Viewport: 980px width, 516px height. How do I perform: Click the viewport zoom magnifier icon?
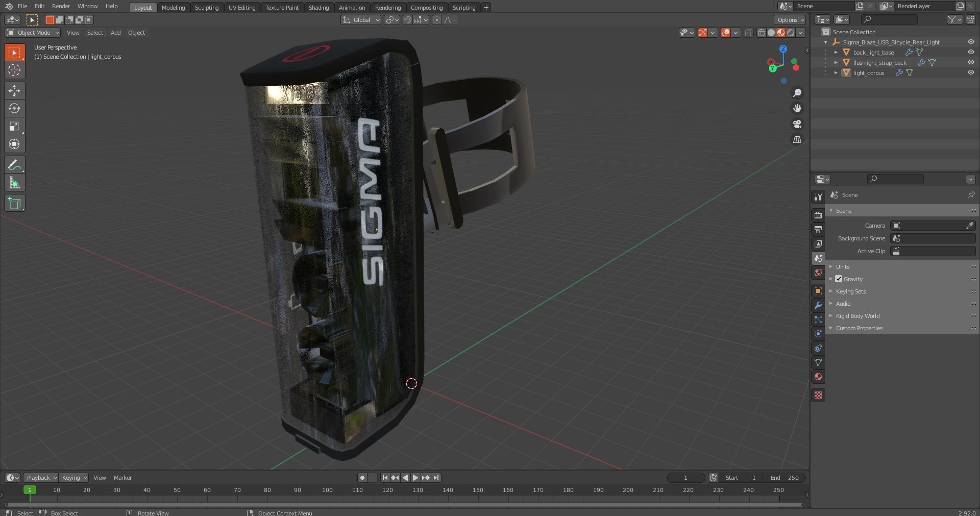(797, 93)
